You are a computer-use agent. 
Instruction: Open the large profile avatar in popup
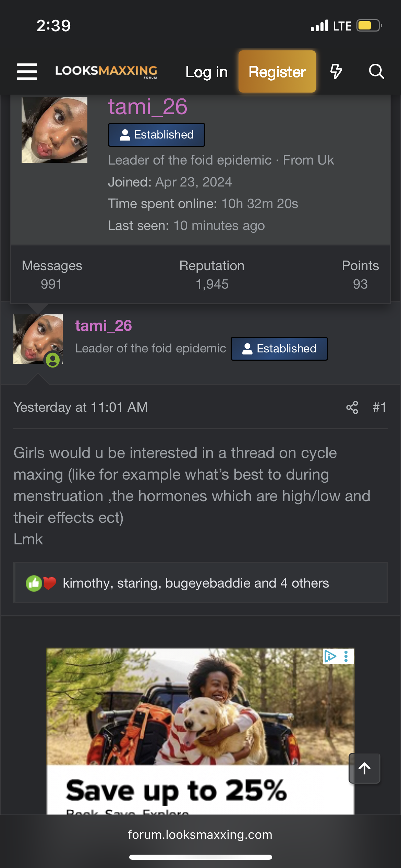coord(54,130)
